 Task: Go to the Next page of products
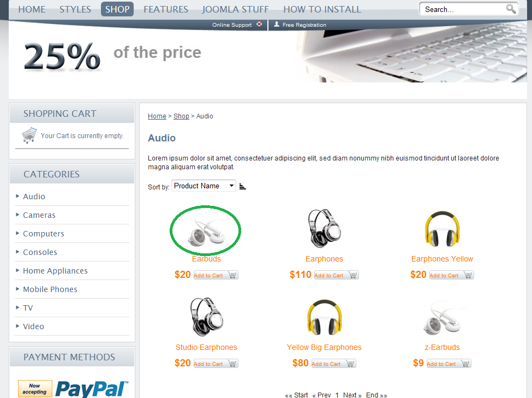click(x=352, y=395)
